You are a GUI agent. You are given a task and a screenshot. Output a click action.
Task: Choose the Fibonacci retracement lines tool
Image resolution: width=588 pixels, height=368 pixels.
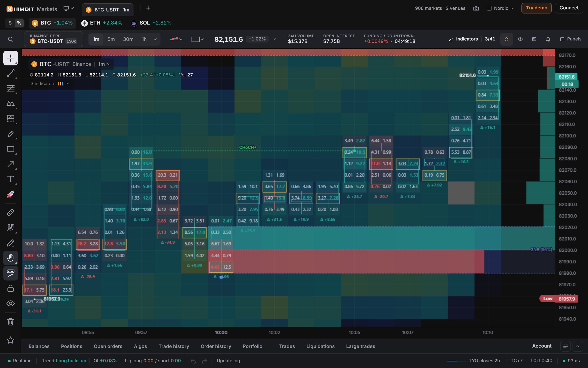tap(10, 88)
